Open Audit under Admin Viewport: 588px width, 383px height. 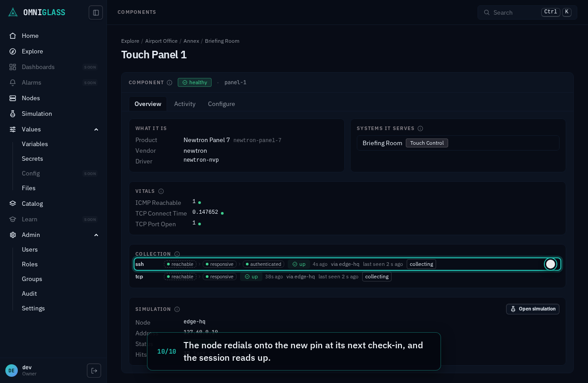[x=29, y=293]
